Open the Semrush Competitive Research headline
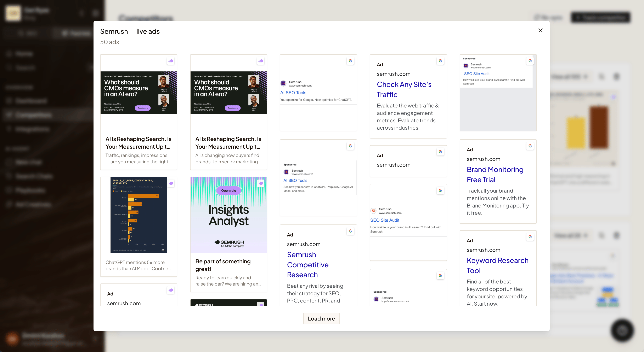 pyautogui.click(x=308, y=265)
